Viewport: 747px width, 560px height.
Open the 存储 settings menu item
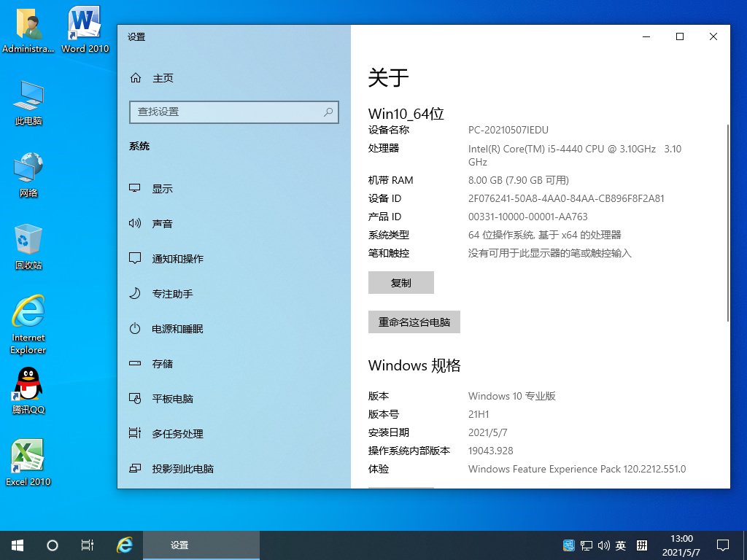[233, 364]
